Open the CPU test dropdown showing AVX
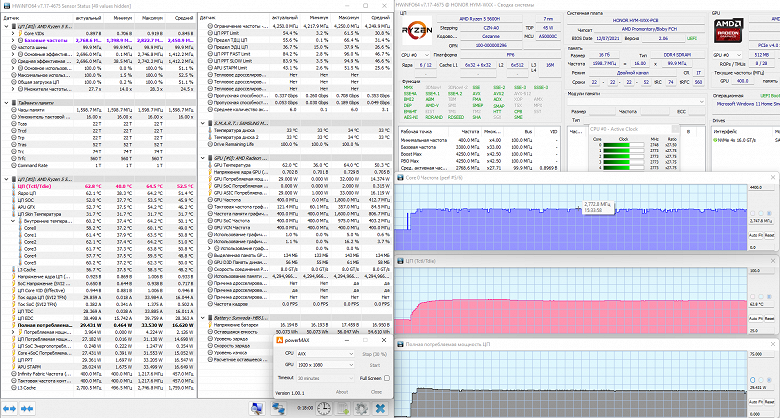The height and width of the screenshot is (418, 780). pyautogui.click(x=325, y=354)
